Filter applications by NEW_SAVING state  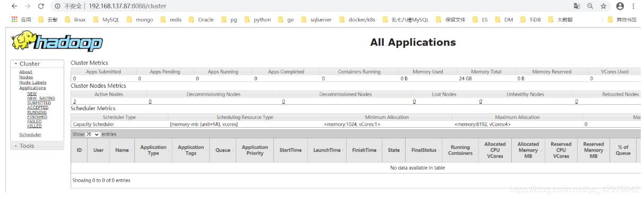[41, 98]
